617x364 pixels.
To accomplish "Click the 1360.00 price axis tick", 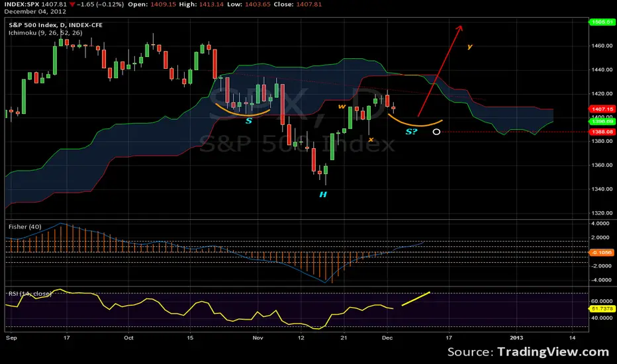I will pos(602,165).
